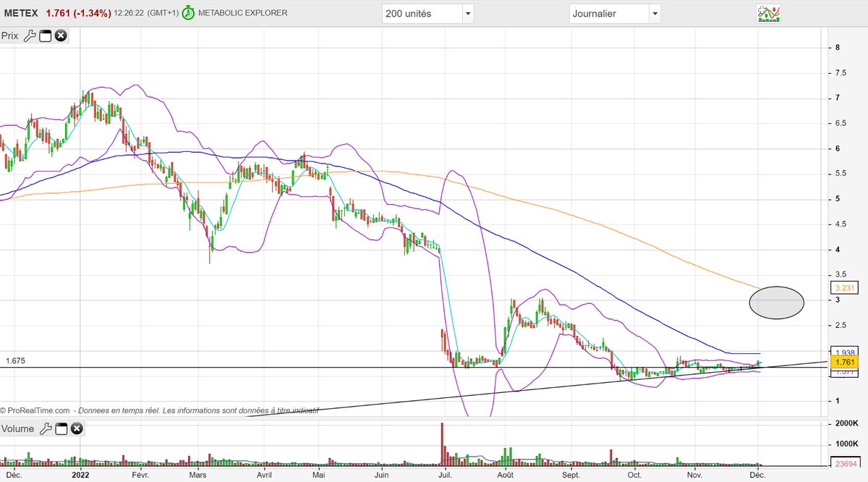The width and height of the screenshot is (868, 482).
Task: Click the 2022 time axis label
Action: coord(80,475)
